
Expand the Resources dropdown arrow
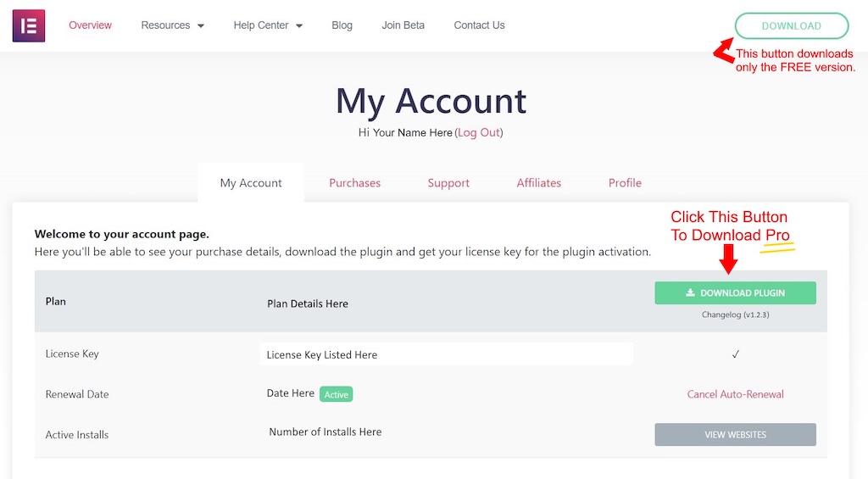pos(201,25)
